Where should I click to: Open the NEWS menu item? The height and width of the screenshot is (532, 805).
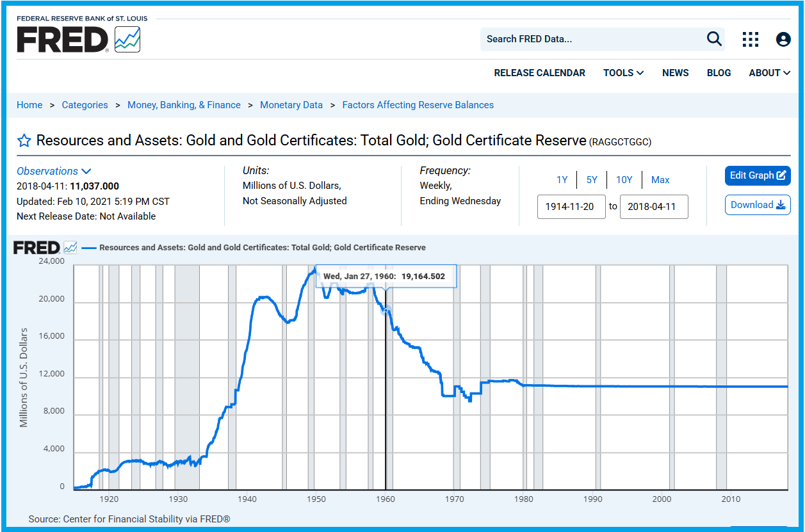click(675, 73)
